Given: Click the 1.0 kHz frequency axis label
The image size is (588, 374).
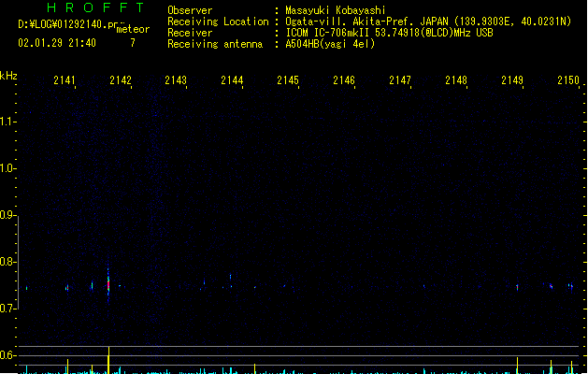Looking at the screenshot, I should point(7,168).
